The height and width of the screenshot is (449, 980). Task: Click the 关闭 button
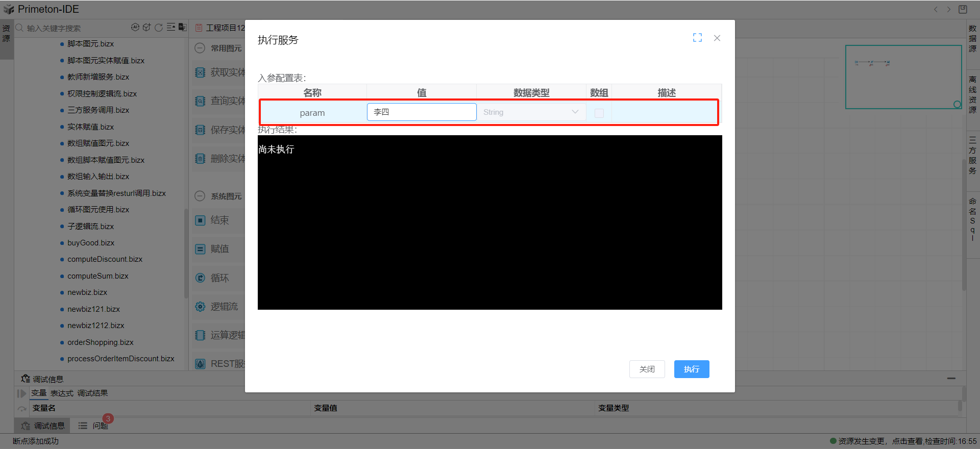(x=647, y=369)
